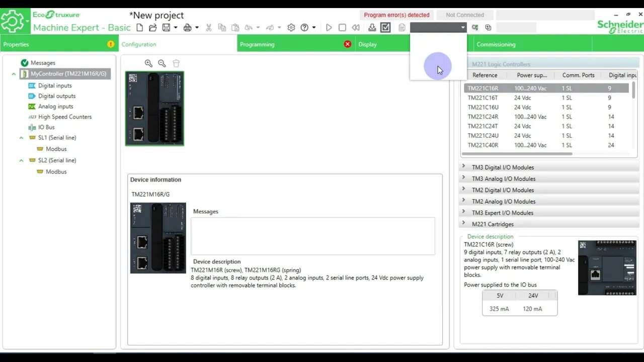644x362 pixels.
Task: Start the controller with play icon
Action: coord(329,28)
